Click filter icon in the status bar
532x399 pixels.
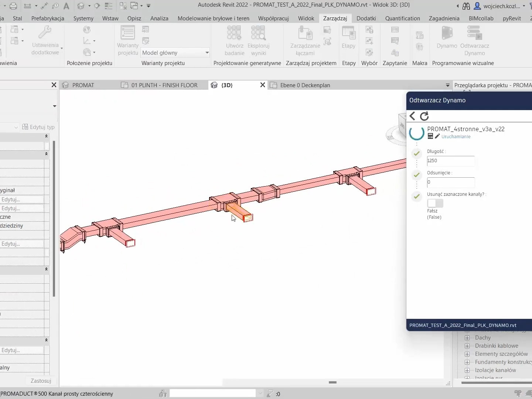click(x=270, y=394)
